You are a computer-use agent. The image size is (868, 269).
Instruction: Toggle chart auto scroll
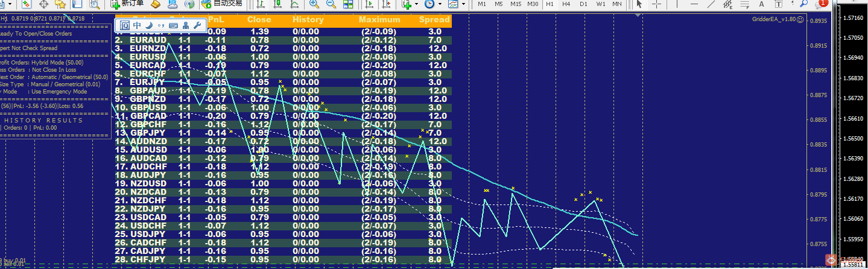point(369,4)
